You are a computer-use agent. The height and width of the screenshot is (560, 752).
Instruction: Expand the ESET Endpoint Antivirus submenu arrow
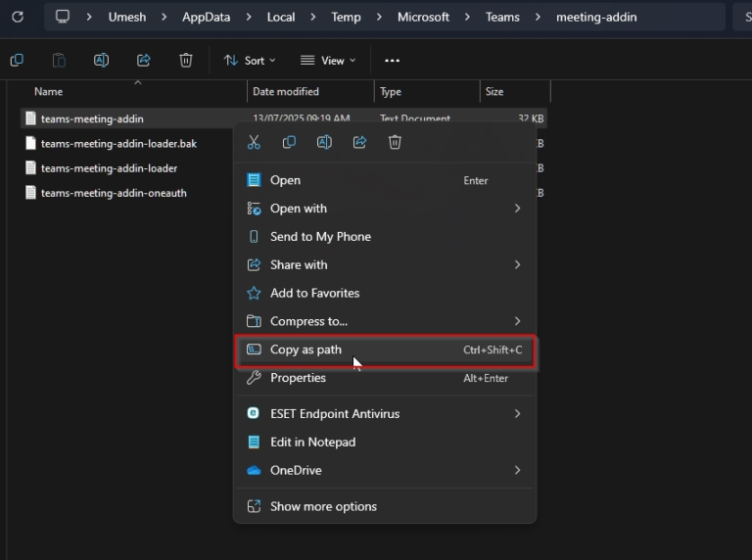517,414
